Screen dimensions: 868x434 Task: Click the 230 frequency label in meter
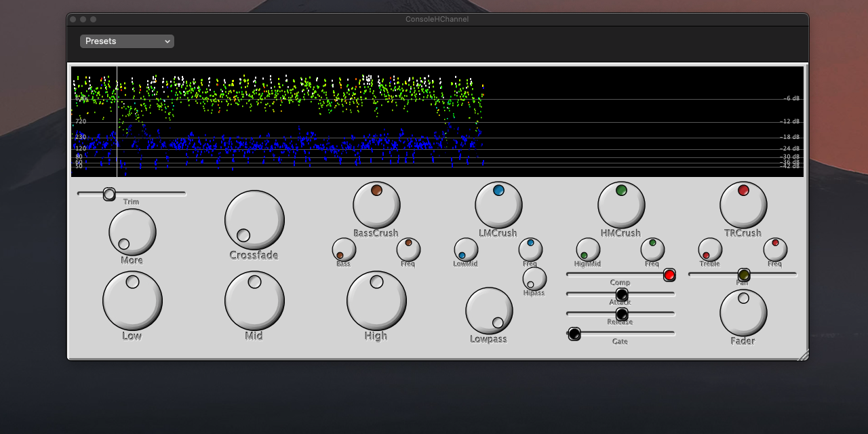[81, 137]
